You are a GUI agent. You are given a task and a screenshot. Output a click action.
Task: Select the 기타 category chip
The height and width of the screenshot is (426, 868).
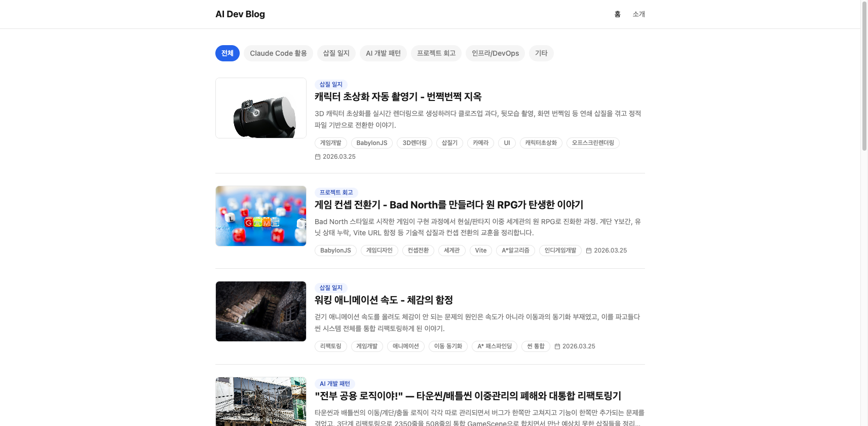click(541, 53)
